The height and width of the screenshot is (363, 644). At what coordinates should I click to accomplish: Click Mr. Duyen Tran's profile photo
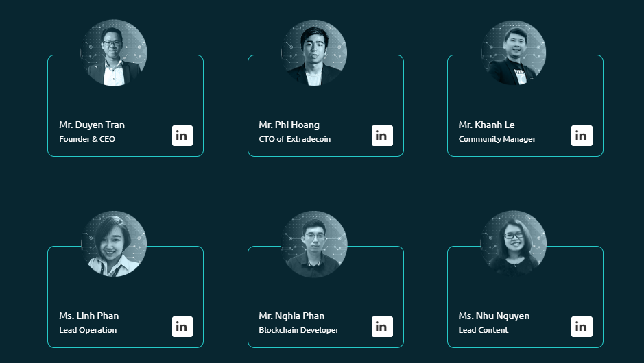coord(114,53)
